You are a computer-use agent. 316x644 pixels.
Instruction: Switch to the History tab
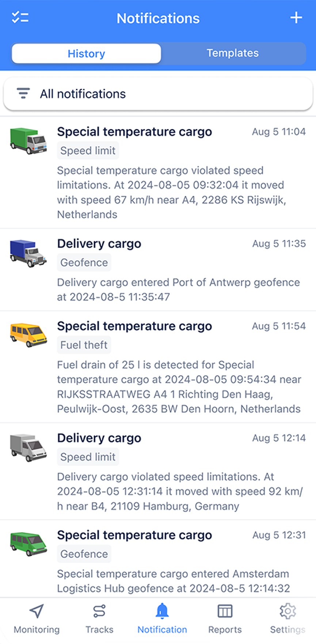coord(86,53)
